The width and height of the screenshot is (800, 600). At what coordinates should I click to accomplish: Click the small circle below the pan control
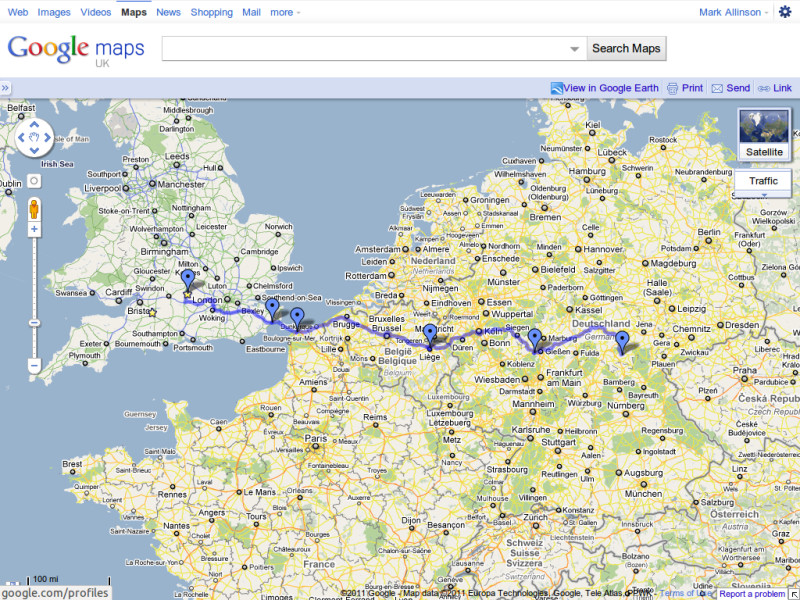pyautogui.click(x=34, y=181)
